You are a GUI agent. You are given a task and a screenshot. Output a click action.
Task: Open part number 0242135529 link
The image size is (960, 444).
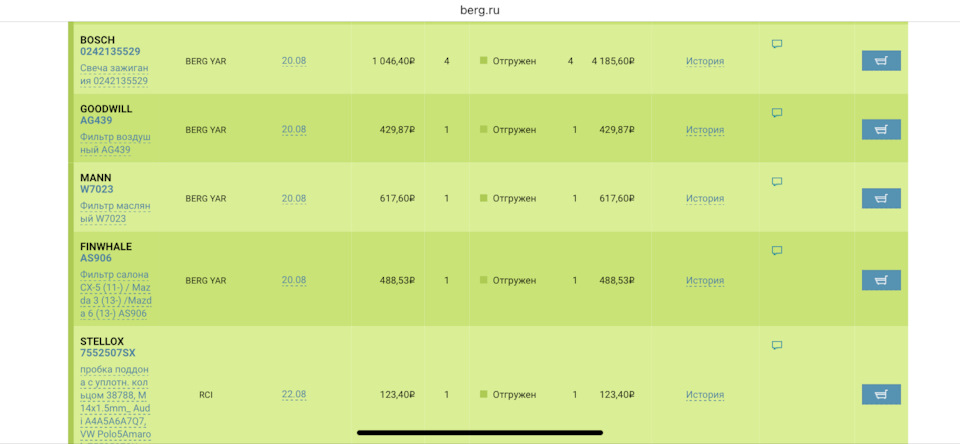point(110,51)
